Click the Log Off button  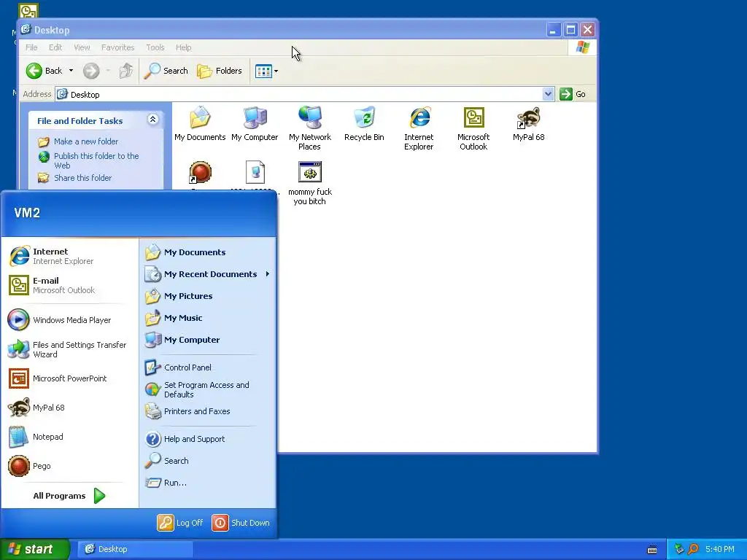pos(180,523)
